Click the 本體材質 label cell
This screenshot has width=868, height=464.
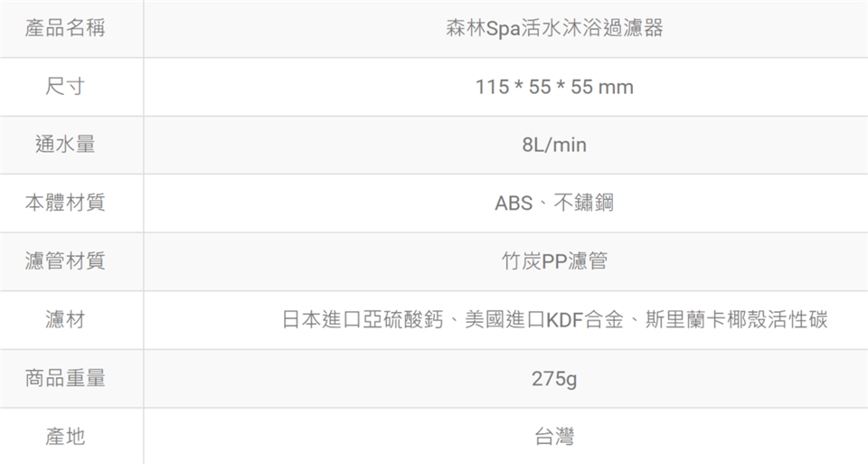point(65,204)
